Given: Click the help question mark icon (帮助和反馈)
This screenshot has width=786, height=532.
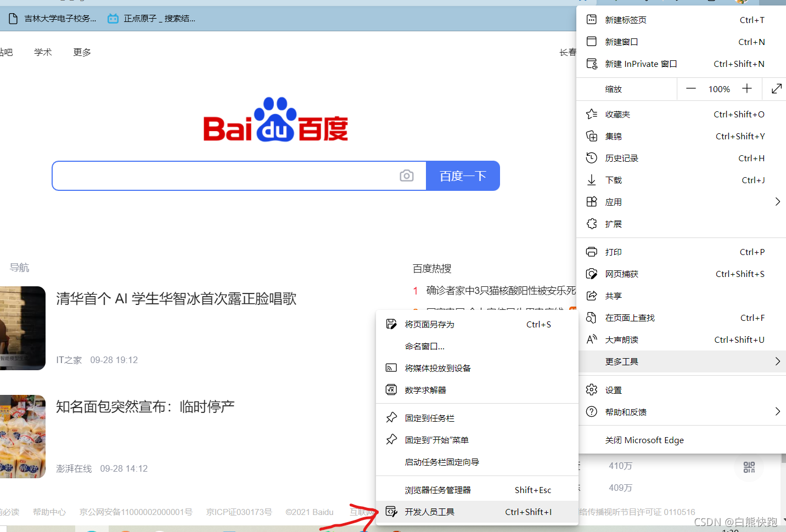Looking at the screenshot, I should [x=592, y=412].
